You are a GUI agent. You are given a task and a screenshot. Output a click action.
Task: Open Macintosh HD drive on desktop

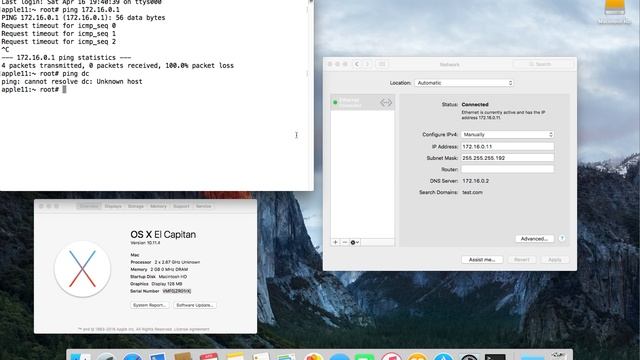(615, 11)
